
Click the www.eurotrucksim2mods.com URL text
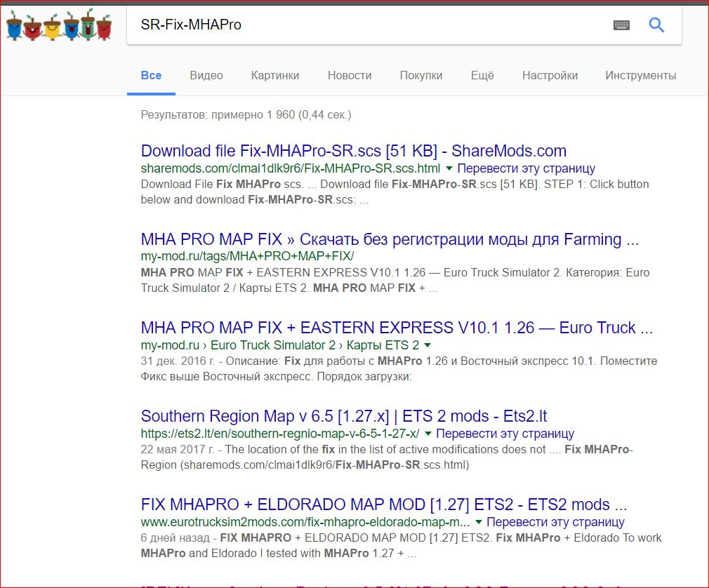(x=305, y=522)
